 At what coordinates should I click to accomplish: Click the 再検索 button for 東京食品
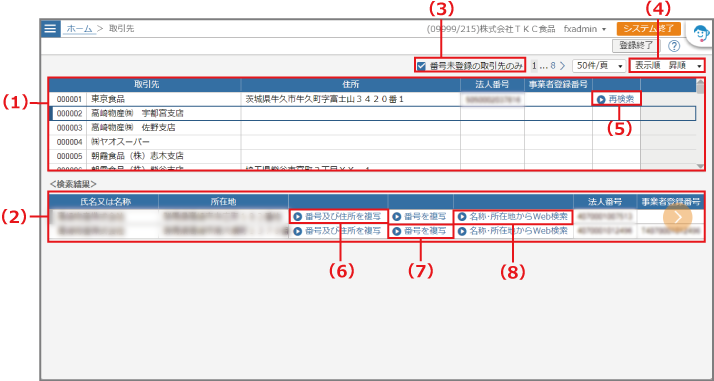[616, 99]
